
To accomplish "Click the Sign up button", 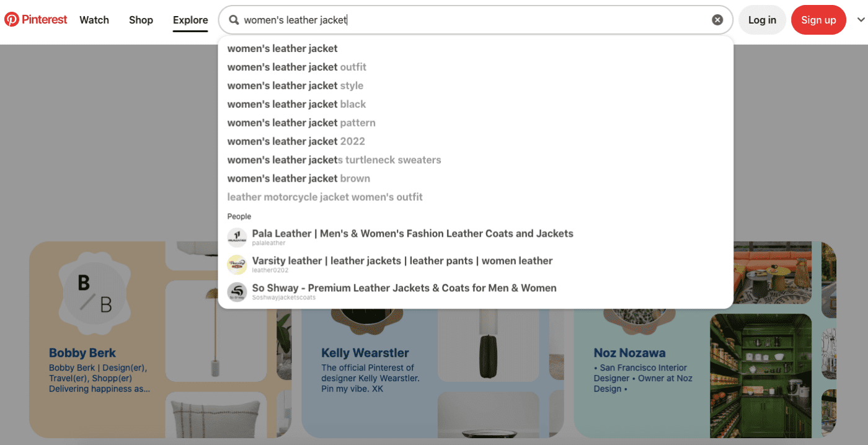I will 818,19.
